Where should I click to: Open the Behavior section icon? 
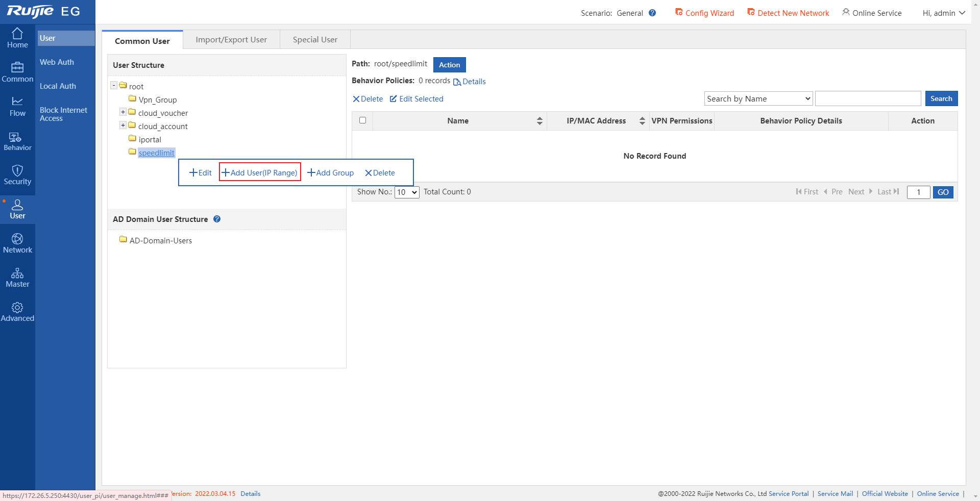pos(15,137)
